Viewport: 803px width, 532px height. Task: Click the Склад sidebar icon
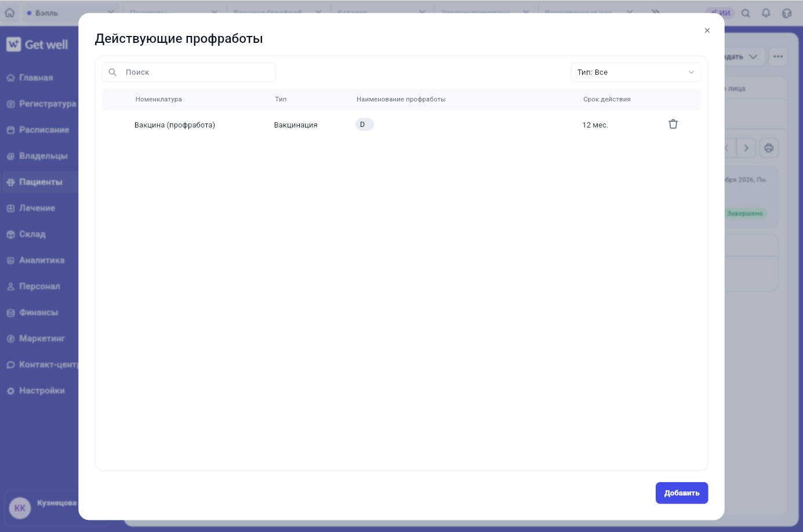[10, 234]
